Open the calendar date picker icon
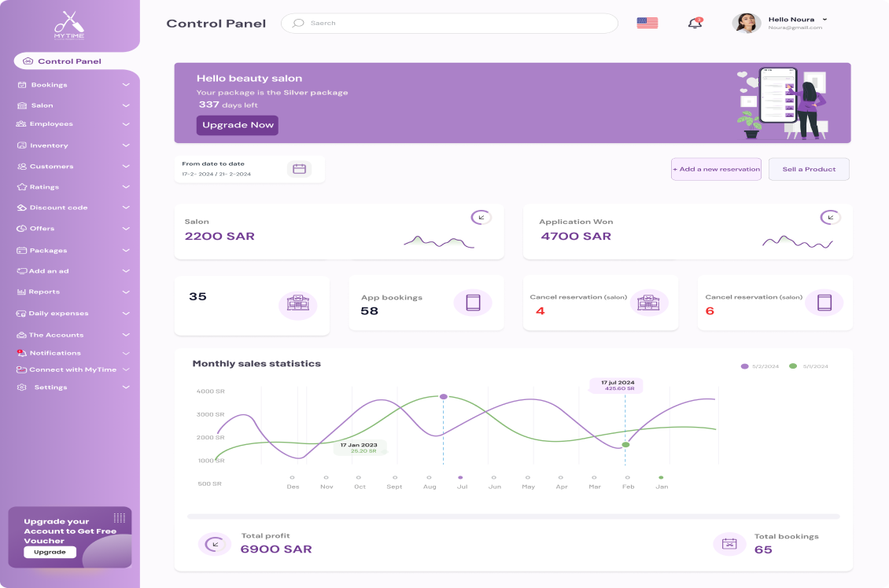Screen dimensions: 889x588 click(299, 169)
